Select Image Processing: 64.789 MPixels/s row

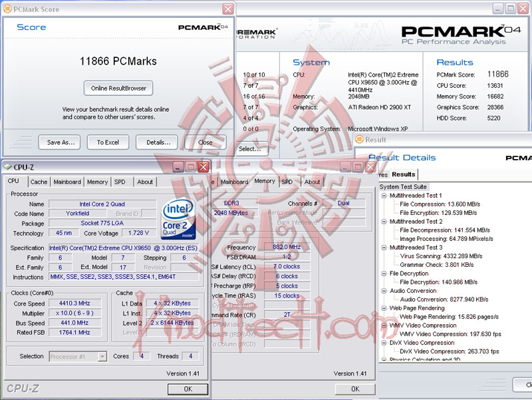click(x=446, y=239)
